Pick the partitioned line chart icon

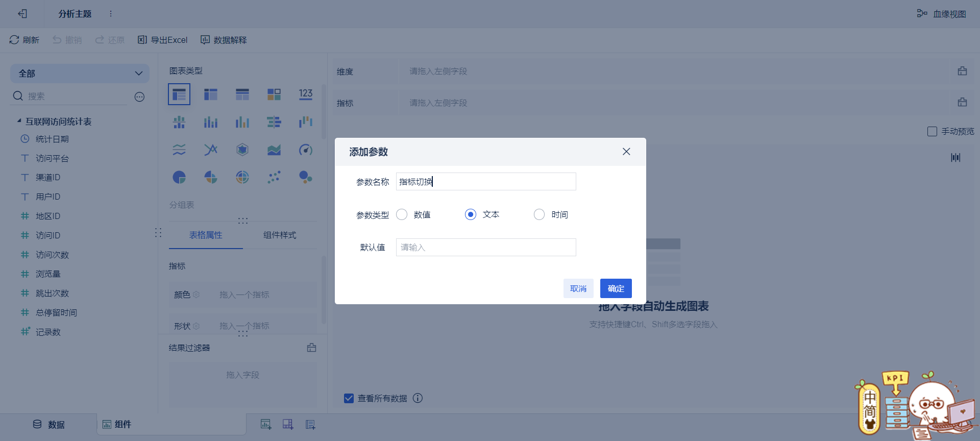click(179, 150)
